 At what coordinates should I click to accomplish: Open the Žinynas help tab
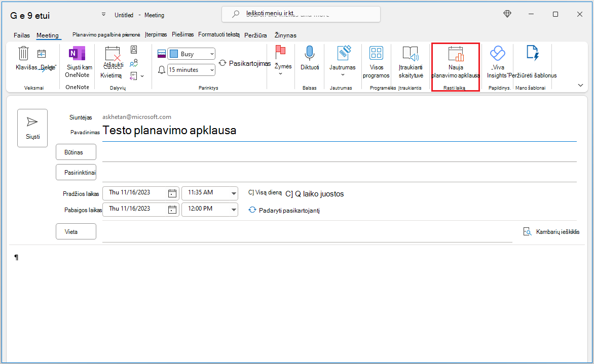285,35
